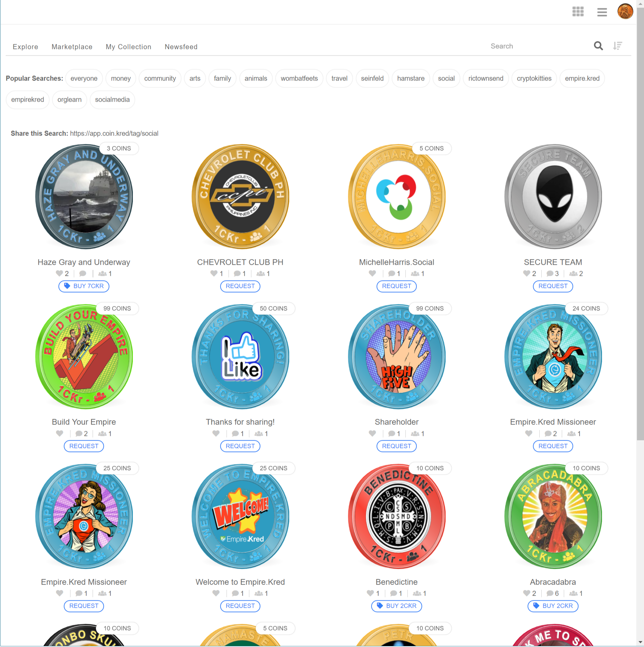
Task: Open the Benedictine coin thumbnail
Action: [x=397, y=516]
